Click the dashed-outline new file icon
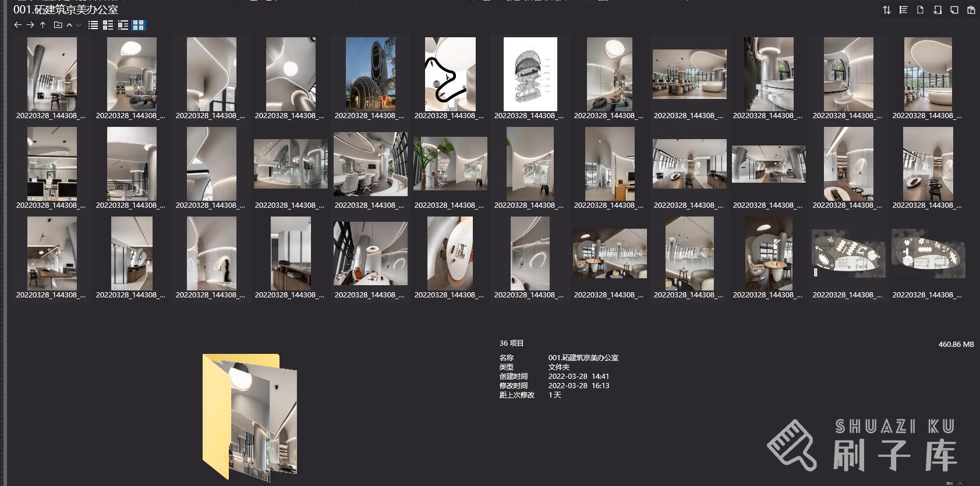This screenshot has width=980, height=486. [x=921, y=10]
